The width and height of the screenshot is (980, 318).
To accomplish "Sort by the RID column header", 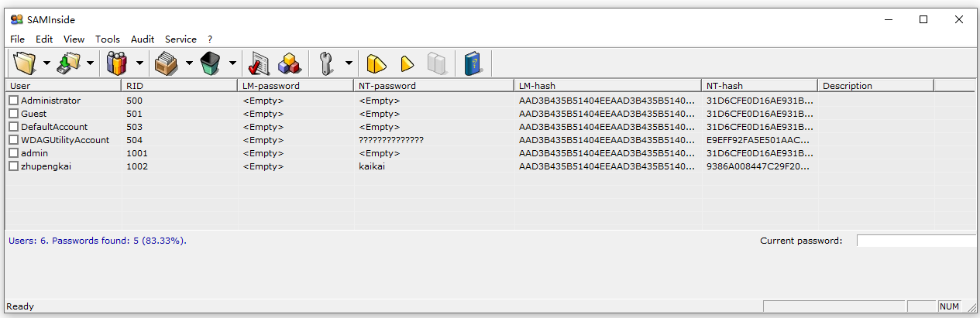I will (179, 86).
